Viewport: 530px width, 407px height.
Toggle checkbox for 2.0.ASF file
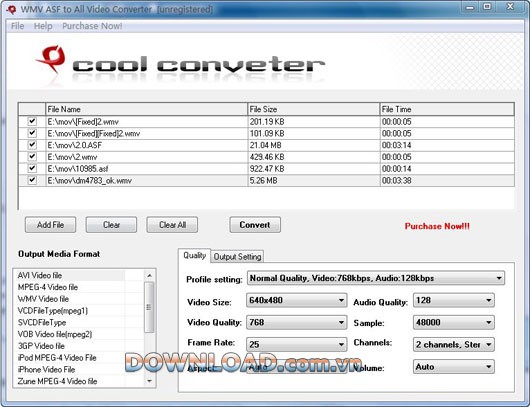point(32,145)
